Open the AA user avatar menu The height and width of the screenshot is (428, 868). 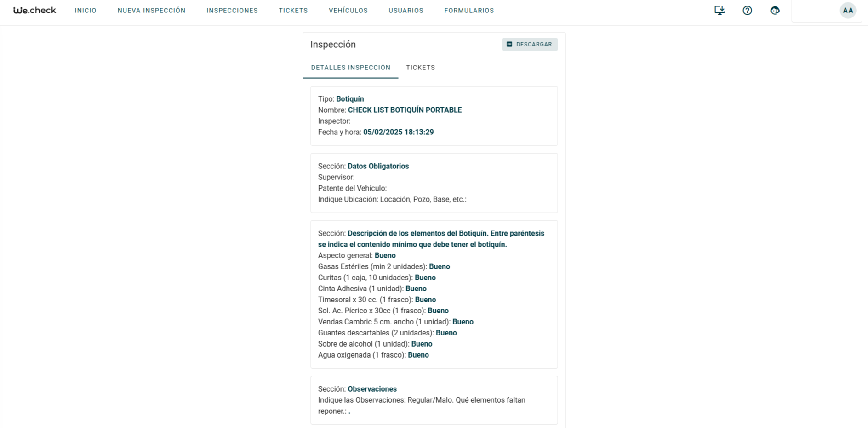pos(847,11)
